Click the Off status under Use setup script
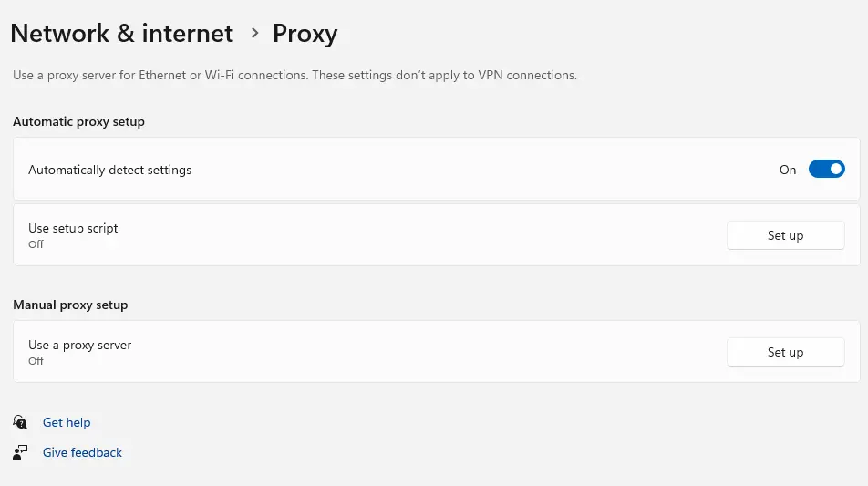The height and width of the screenshot is (486, 868). pos(36,244)
